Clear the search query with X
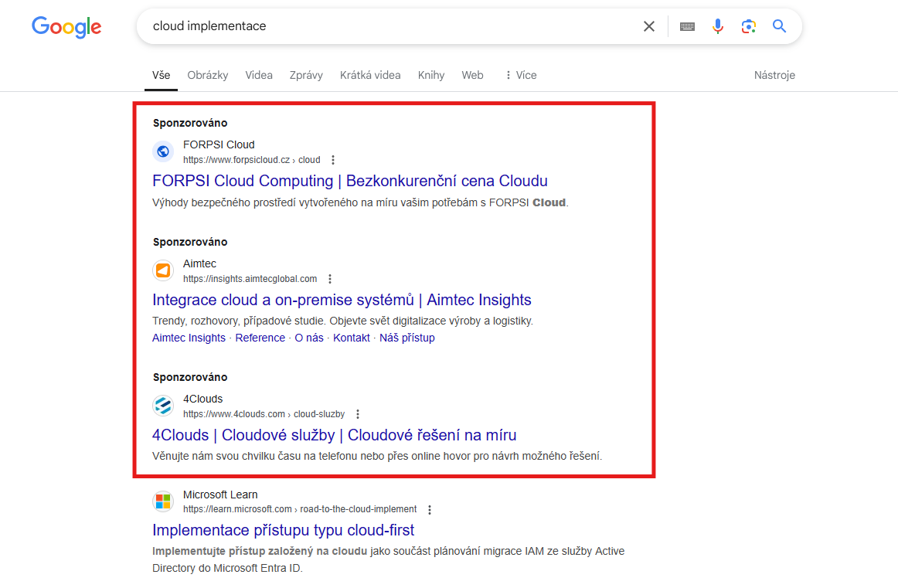 pyautogui.click(x=649, y=26)
